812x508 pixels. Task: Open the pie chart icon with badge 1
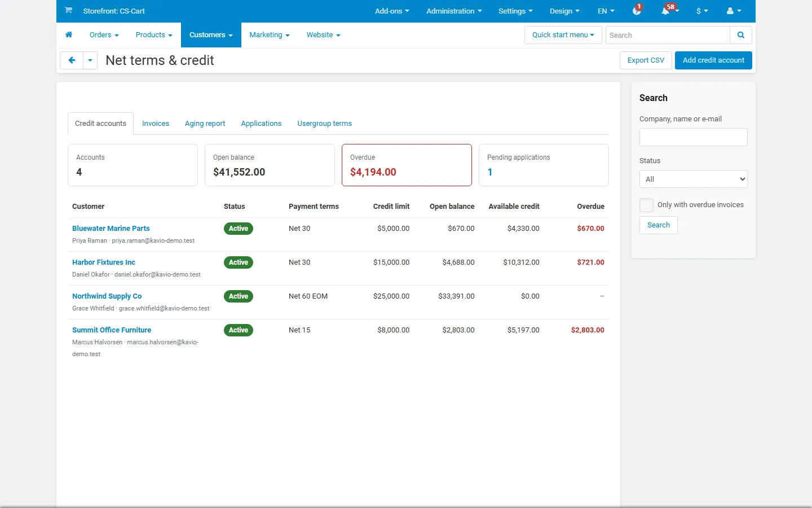coord(637,11)
